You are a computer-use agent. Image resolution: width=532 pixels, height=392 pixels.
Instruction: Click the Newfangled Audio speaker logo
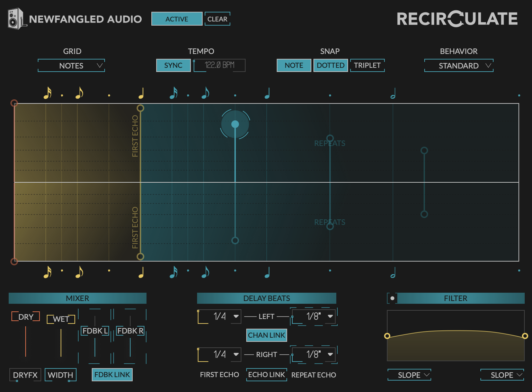pos(17,19)
